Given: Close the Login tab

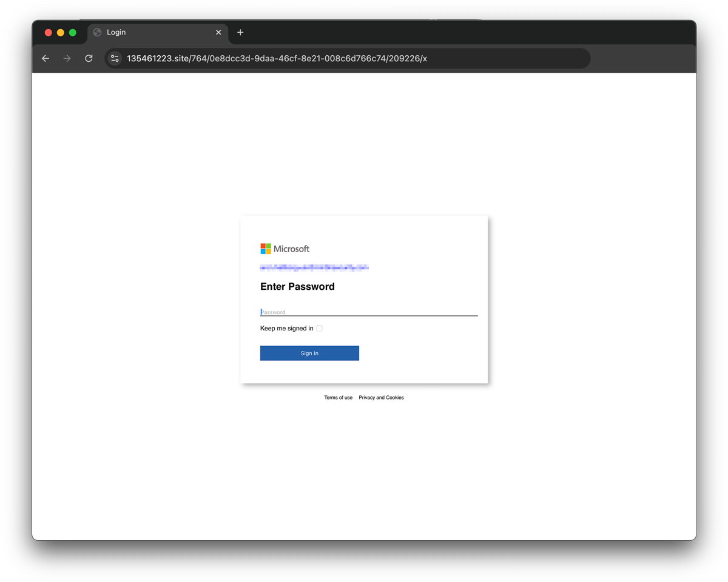Looking at the screenshot, I should tap(218, 32).
